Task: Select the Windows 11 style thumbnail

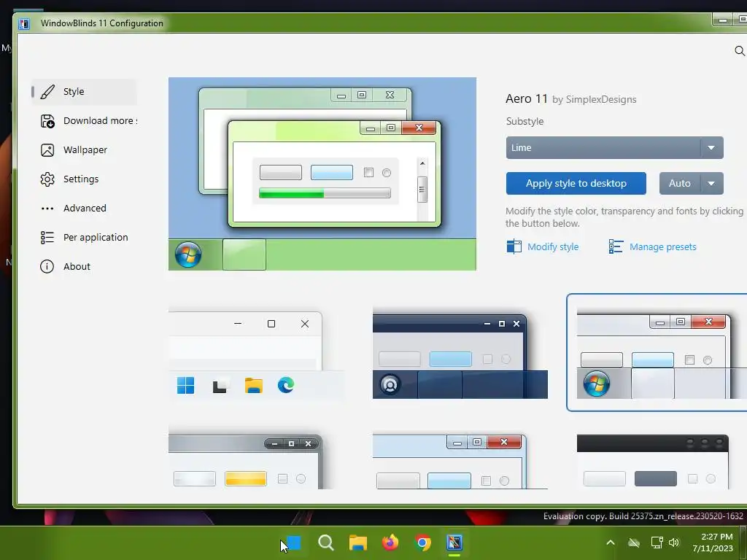Action: click(x=256, y=352)
